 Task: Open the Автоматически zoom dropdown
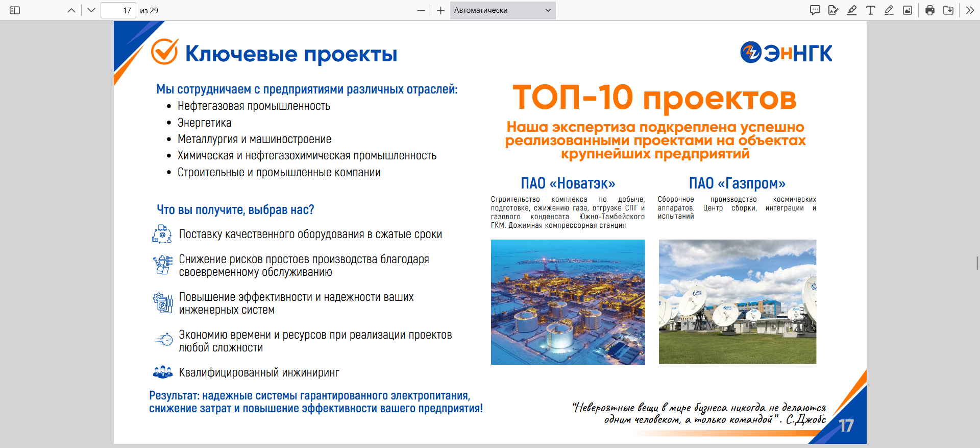pos(503,10)
